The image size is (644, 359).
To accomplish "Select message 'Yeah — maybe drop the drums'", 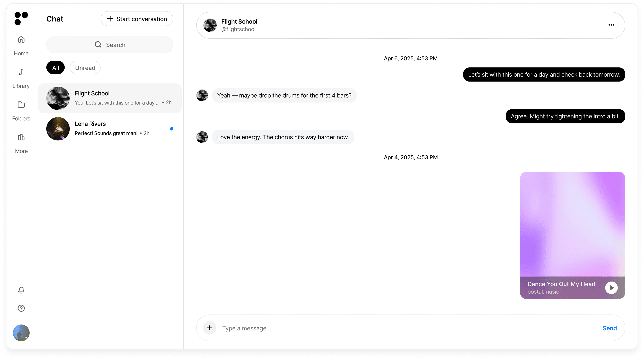I will tap(284, 95).
